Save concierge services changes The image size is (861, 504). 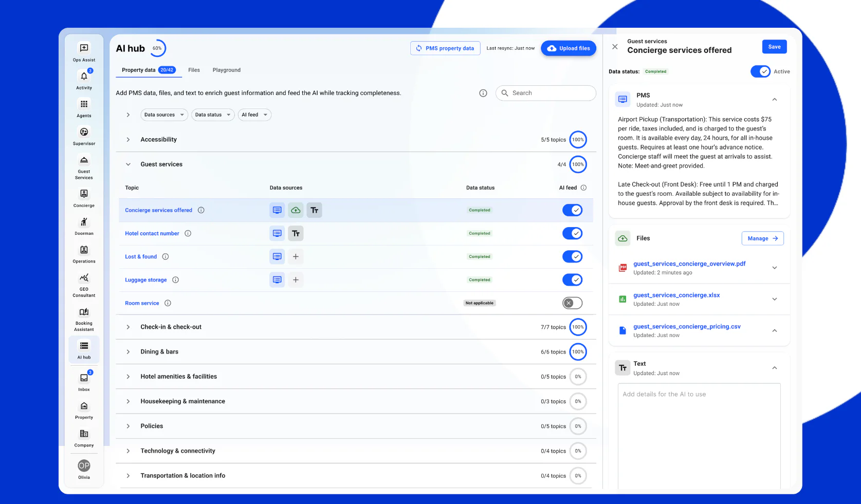point(774,47)
